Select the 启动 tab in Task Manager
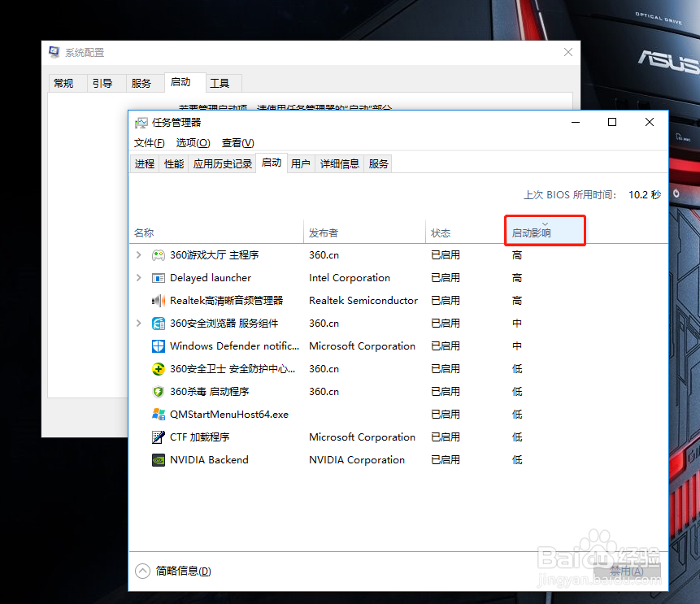 coord(271,163)
